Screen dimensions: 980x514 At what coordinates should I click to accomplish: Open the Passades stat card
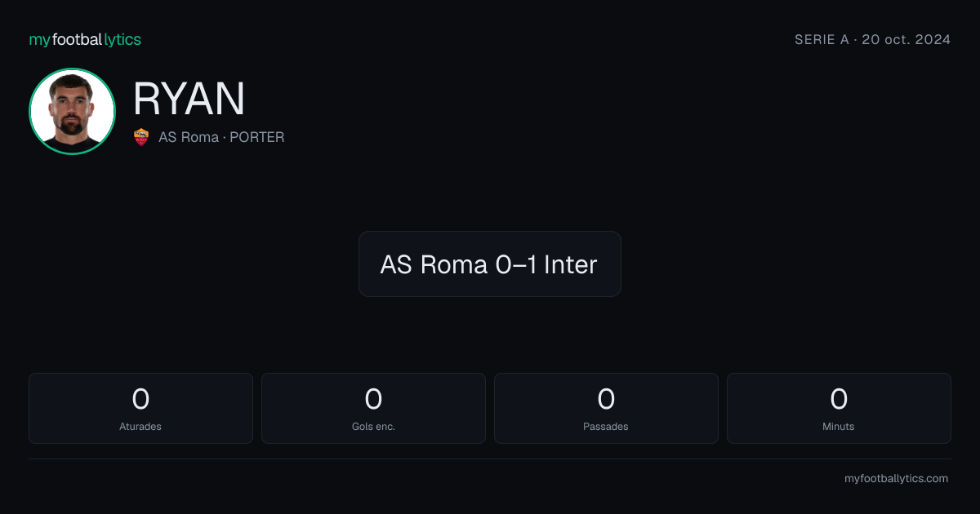(x=606, y=408)
